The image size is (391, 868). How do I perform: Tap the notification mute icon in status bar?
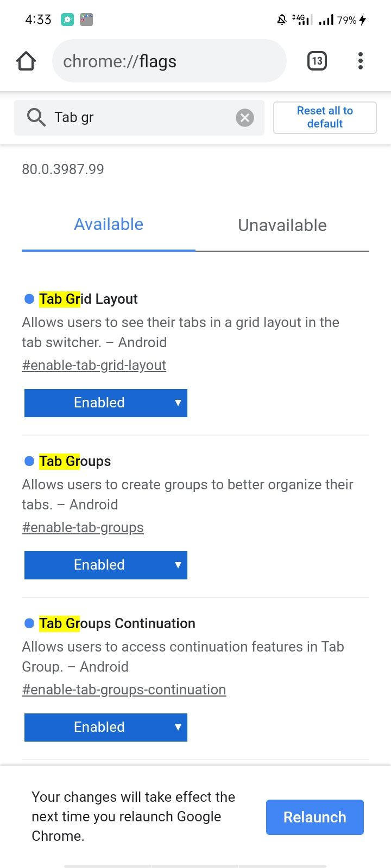(281, 18)
